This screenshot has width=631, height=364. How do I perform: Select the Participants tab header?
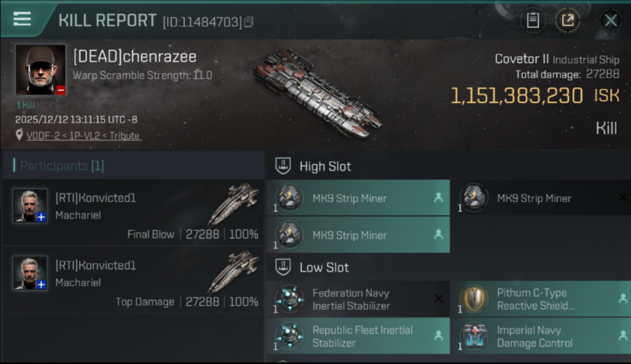62,166
